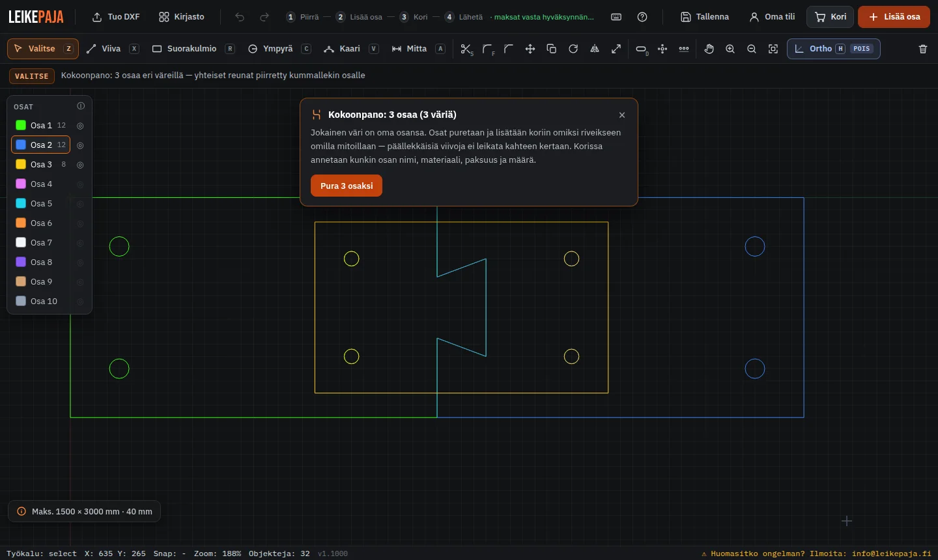Viewport: 938px width, 560px height.
Task: Click the rotate tool icon
Action: pyautogui.click(x=573, y=49)
